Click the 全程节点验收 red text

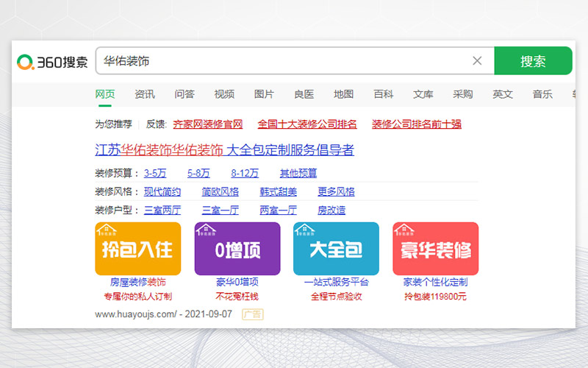tap(337, 297)
